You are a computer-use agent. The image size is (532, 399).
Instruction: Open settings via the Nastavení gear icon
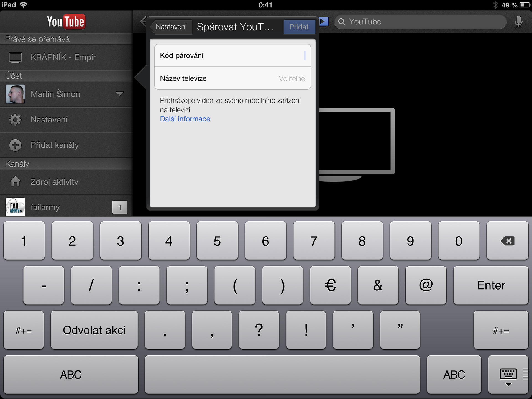coord(15,120)
